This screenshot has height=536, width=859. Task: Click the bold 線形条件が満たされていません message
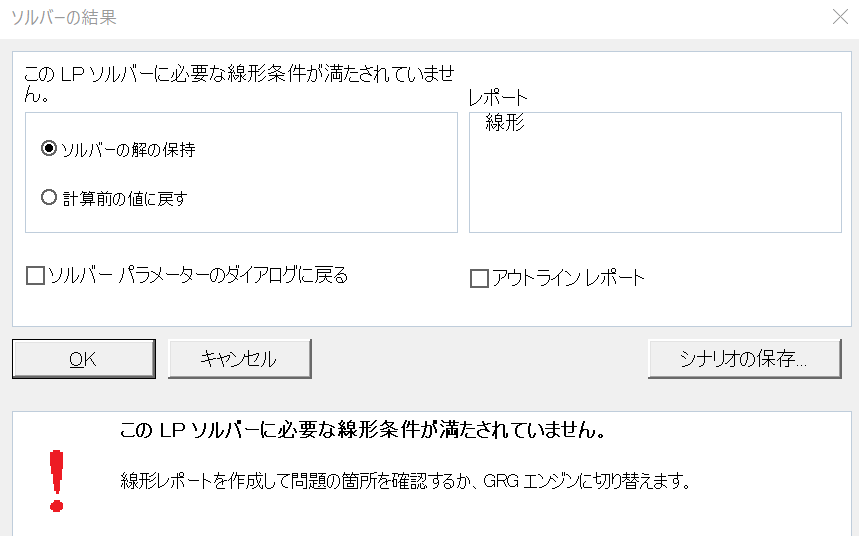[360, 431]
